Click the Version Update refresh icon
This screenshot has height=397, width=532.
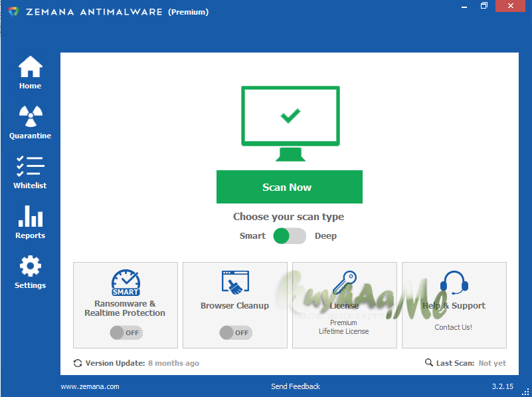77,363
